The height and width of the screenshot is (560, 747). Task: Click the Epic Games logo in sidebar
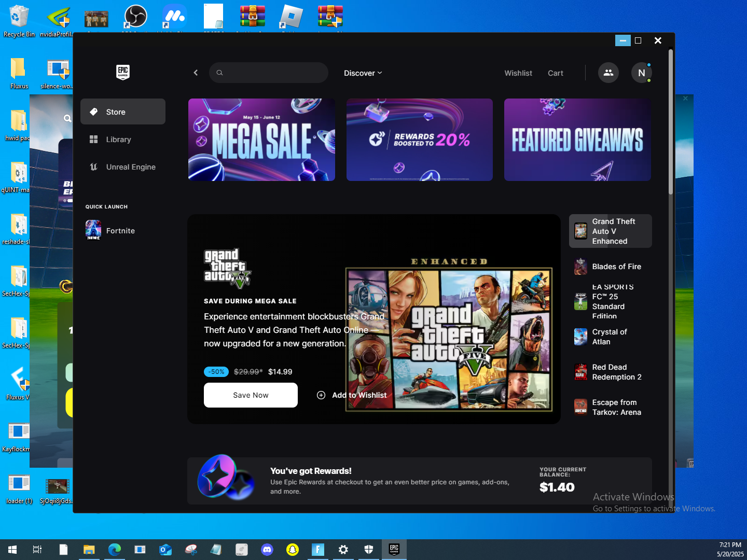click(x=123, y=72)
